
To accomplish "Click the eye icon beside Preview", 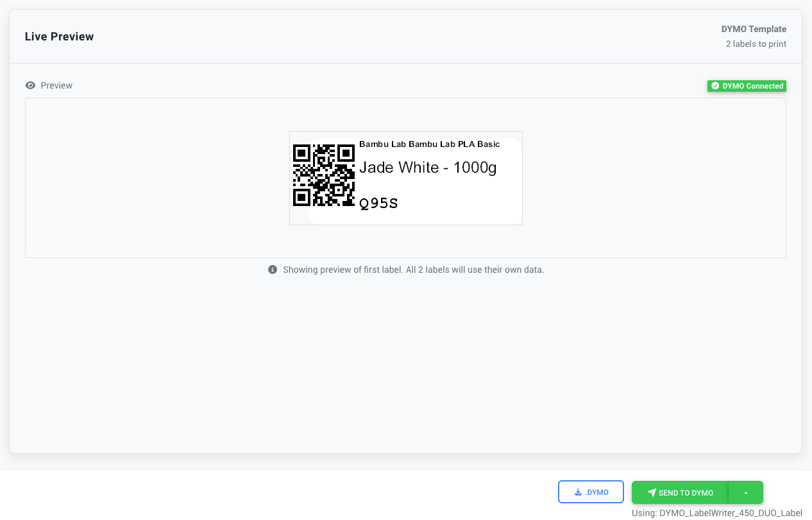I will coord(30,85).
